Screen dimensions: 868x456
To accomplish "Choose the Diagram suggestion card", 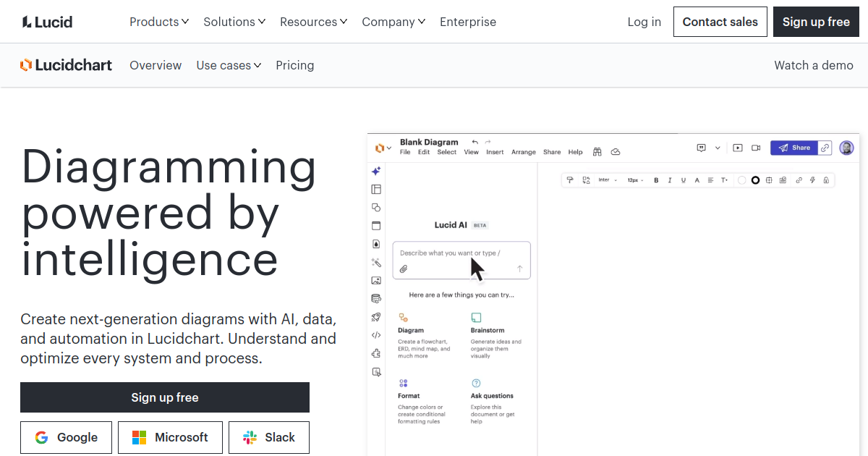I will click(425, 336).
